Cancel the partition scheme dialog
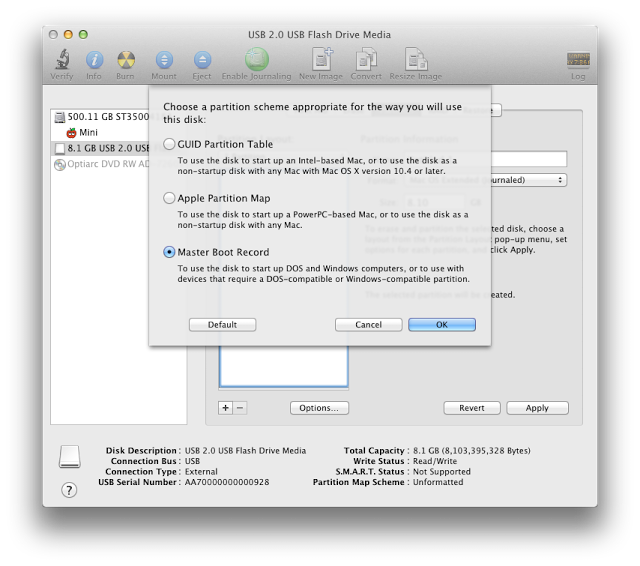The image size is (640, 566). click(x=369, y=325)
